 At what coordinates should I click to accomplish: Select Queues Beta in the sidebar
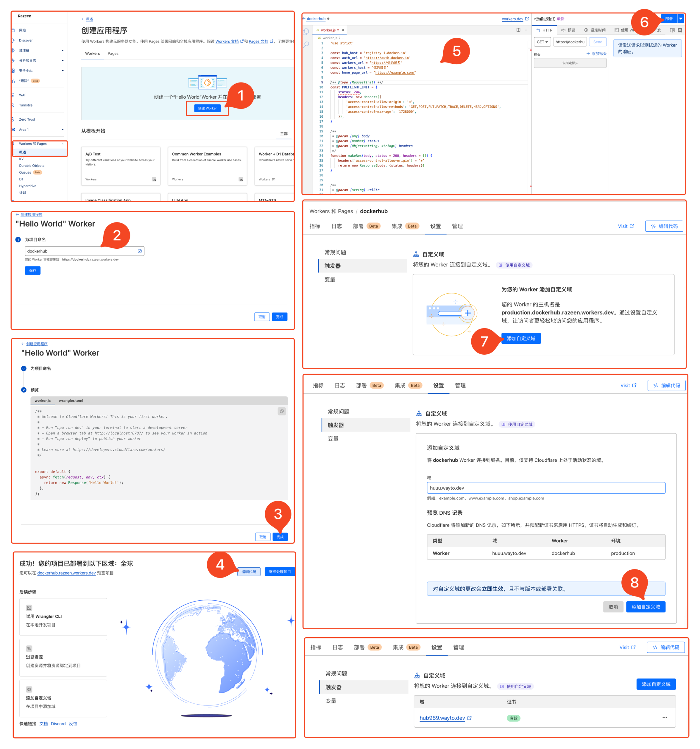click(30, 173)
